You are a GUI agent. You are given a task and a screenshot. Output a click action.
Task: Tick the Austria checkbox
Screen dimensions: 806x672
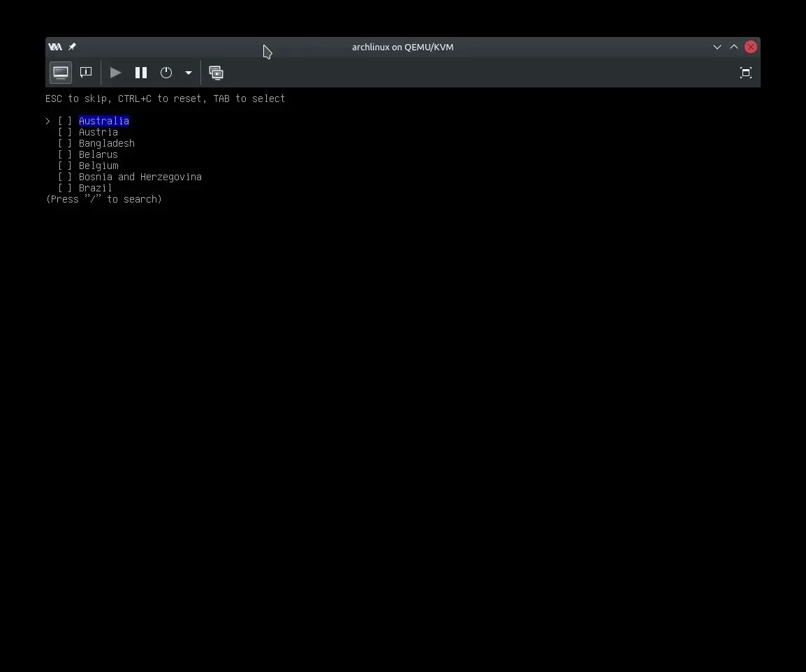pyautogui.click(x=65, y=132)
